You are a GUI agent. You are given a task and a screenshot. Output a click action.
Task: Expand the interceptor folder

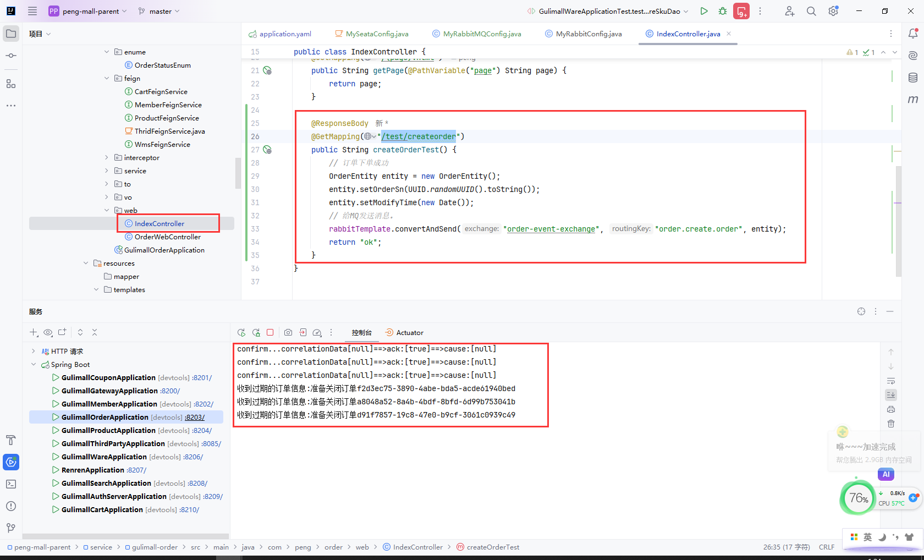click(x=107, y=157)
